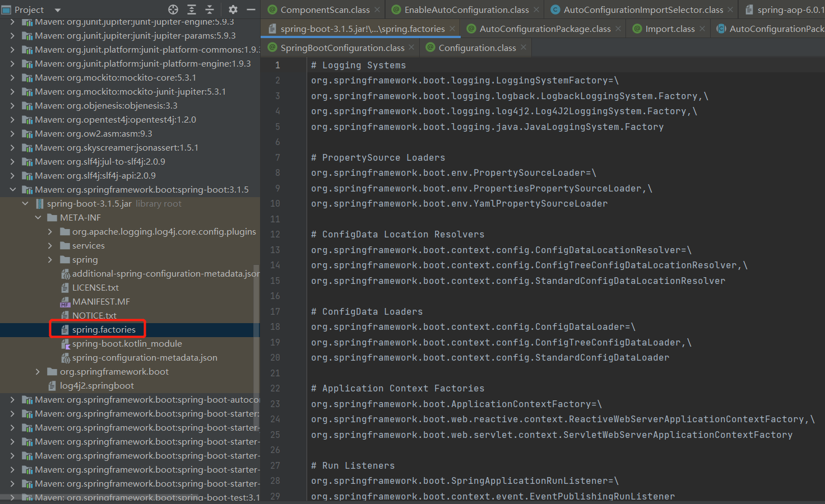This screenshot has width=825, height=504.
Task: Open the Project view dropdown
Action: [x=57, y=10]
